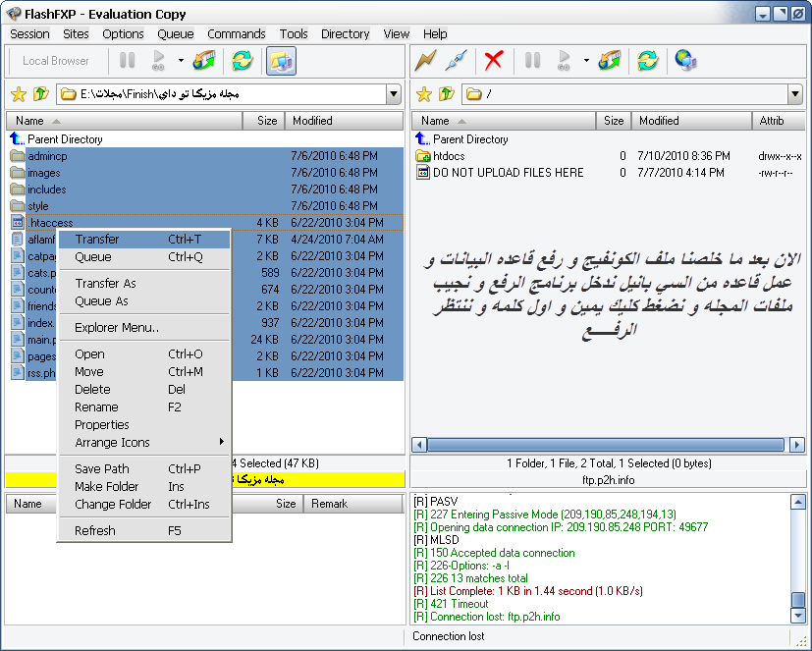Image resolution: width=812 pixels, height=651 pixels.
Task: Click the .htaccess file icon
Action: tap(18, 222)
